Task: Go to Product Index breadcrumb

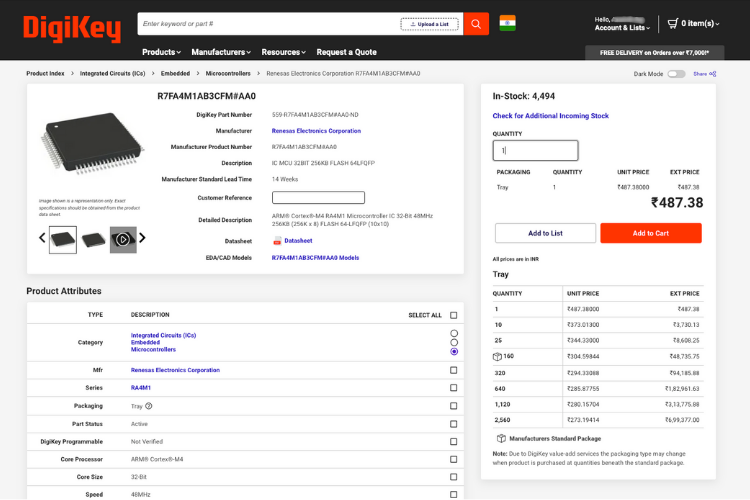Action: (x=45, y=74)
